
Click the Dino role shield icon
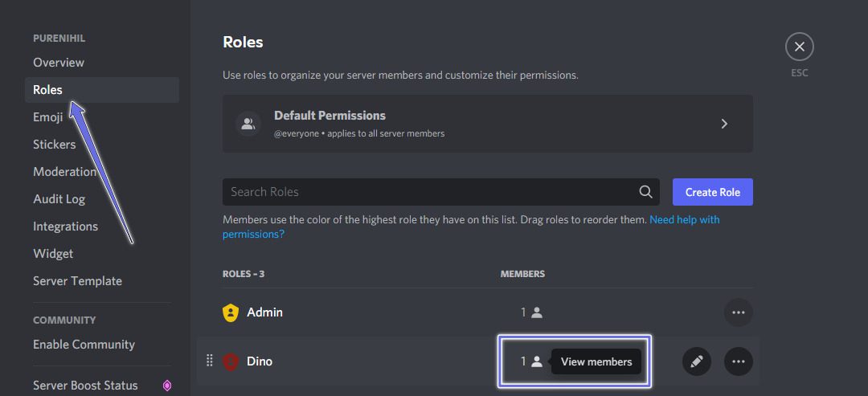231,361
